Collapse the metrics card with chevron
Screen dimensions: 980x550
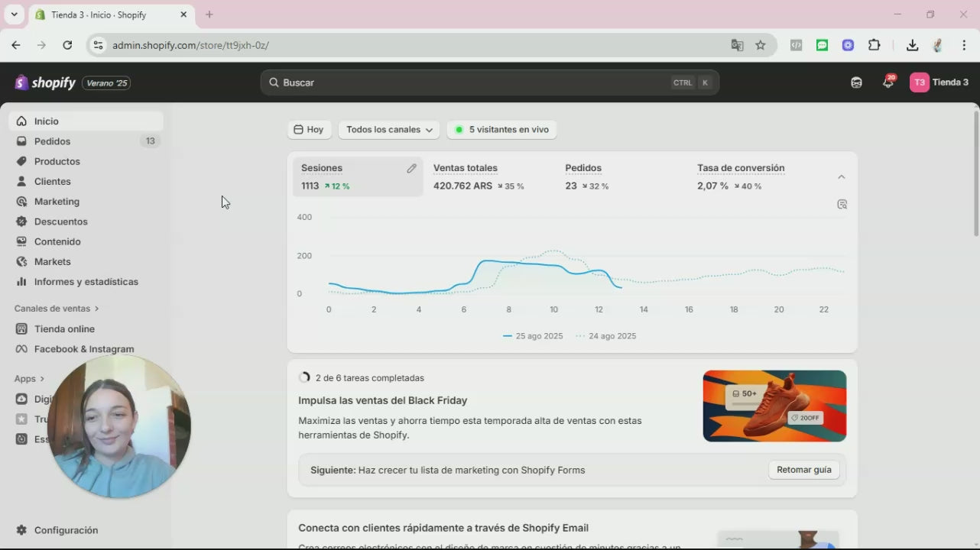click(841, 177)
